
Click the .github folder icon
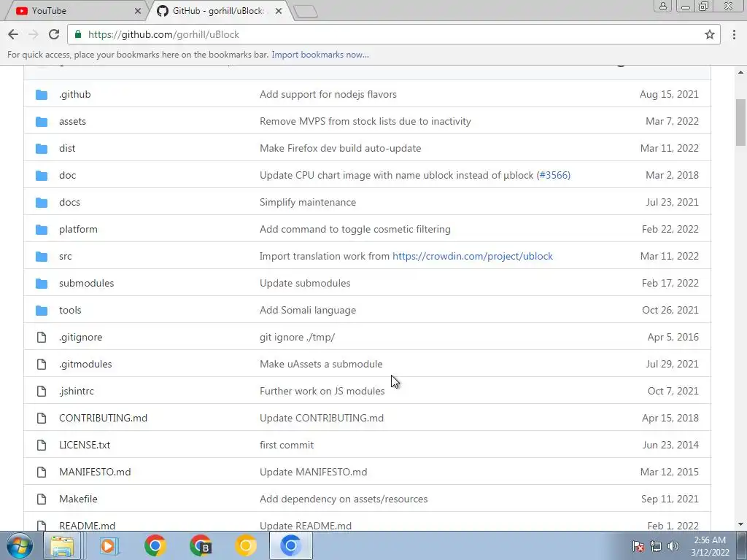(42, 94)
